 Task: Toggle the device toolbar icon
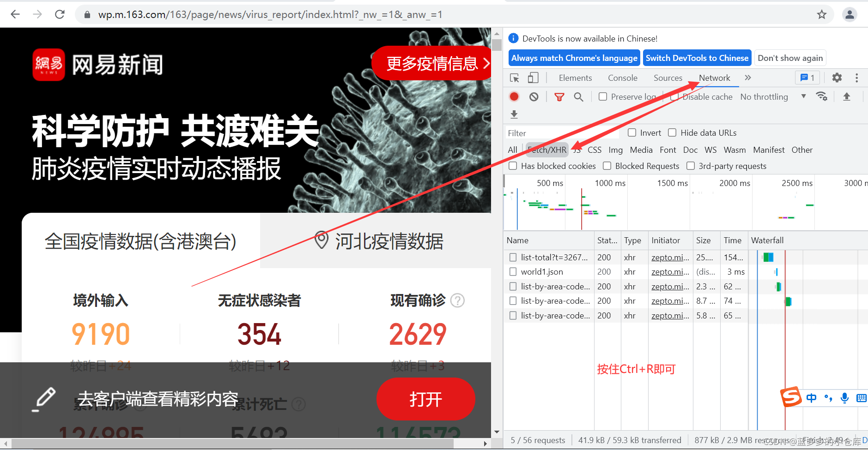coord(533,78)
